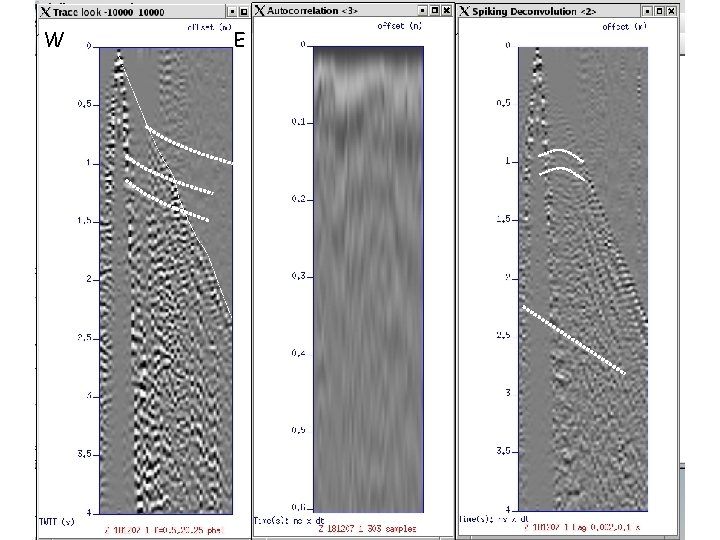Minimize the Autocorrelation window
The image size is (720, 540).
click(422, 10)
